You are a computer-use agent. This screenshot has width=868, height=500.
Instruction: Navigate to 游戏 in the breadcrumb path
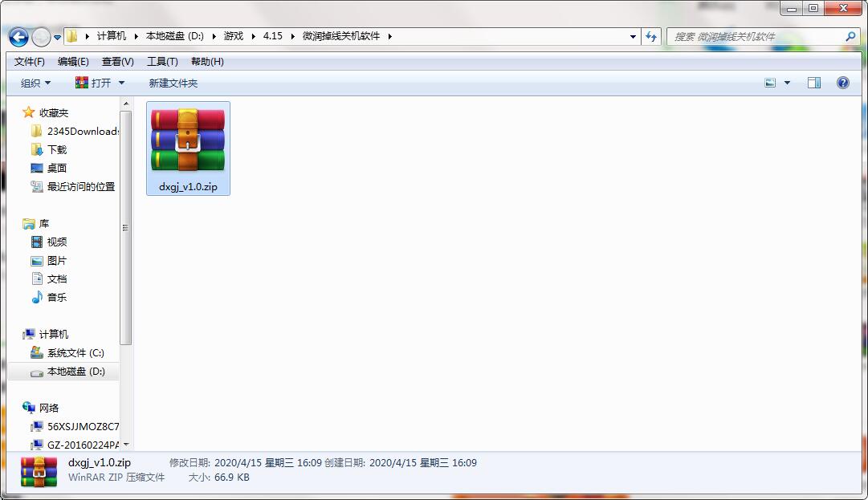coord(233,36)
